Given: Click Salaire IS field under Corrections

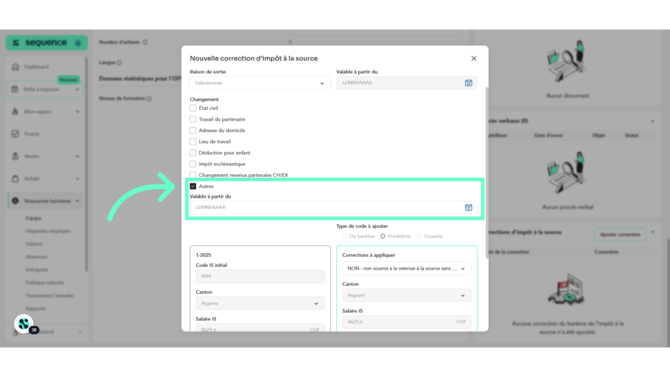Looking at the screenshot, I should click(x=406, y=322).
